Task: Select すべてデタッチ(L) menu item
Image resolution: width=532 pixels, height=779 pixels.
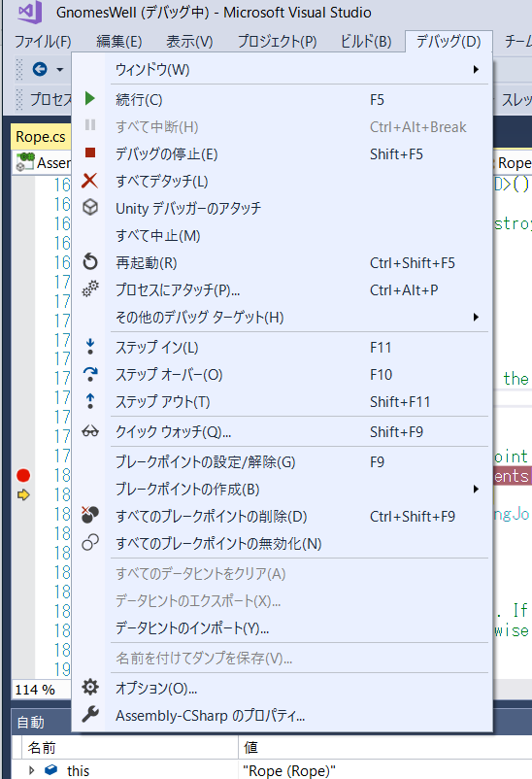Action: coord(283,181)
